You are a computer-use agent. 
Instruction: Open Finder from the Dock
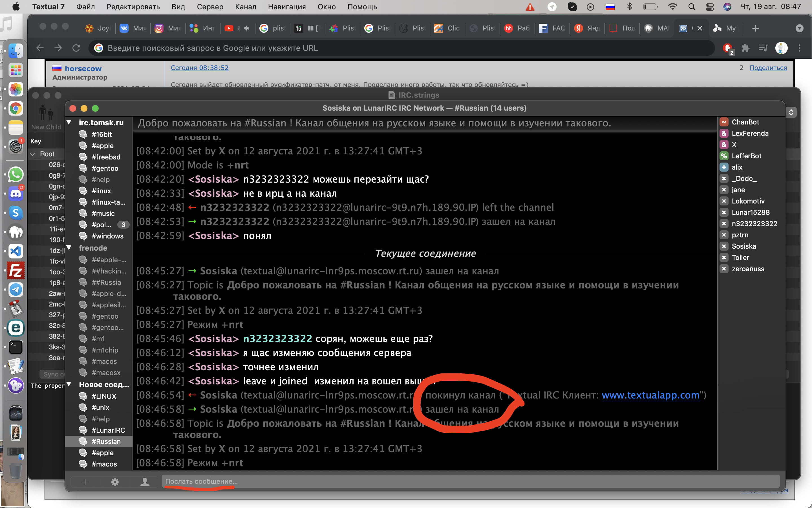(16, 51)
